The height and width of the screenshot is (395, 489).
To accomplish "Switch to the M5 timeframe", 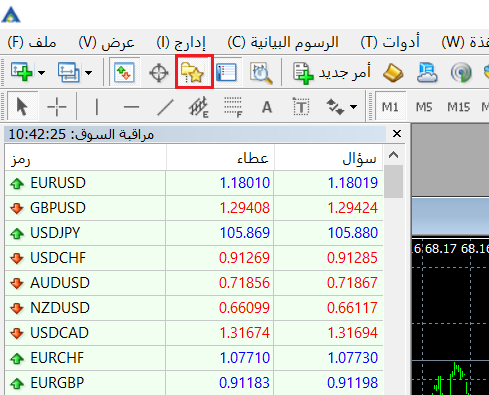I will pyautogui.click(x=424, y=107).
